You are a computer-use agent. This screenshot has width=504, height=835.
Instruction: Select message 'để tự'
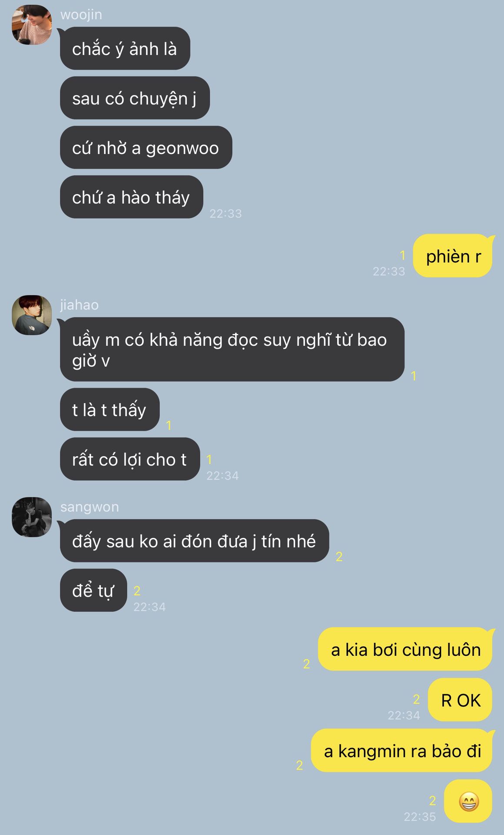(x=93, y=590)
